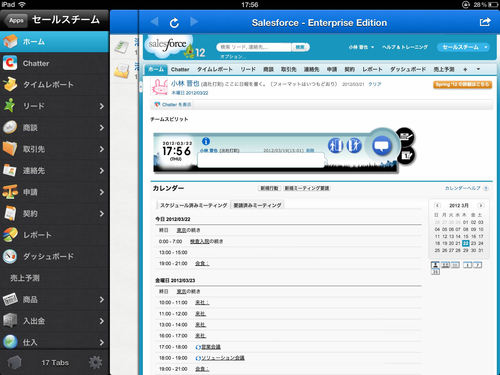Screen dimensions: 500x375
Task: Select 要請済みミーティング tab
Action: pyautogui.click(x=257, y=205)
